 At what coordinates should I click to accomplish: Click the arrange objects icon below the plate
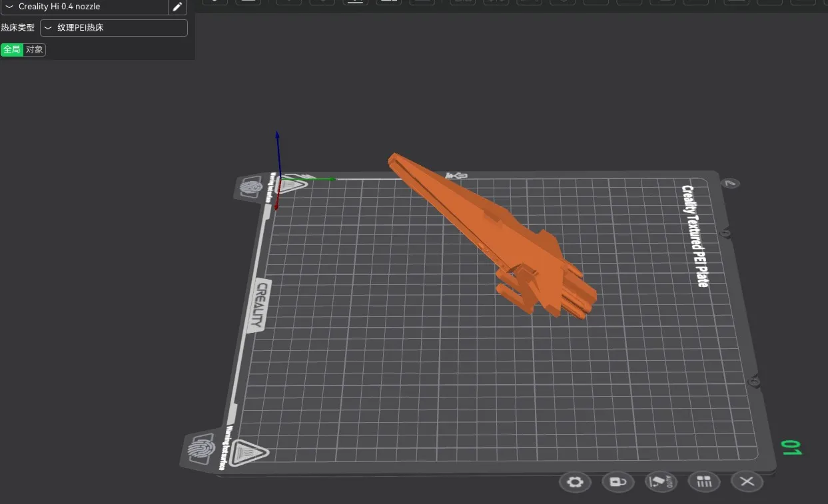[x=703, y=482]
